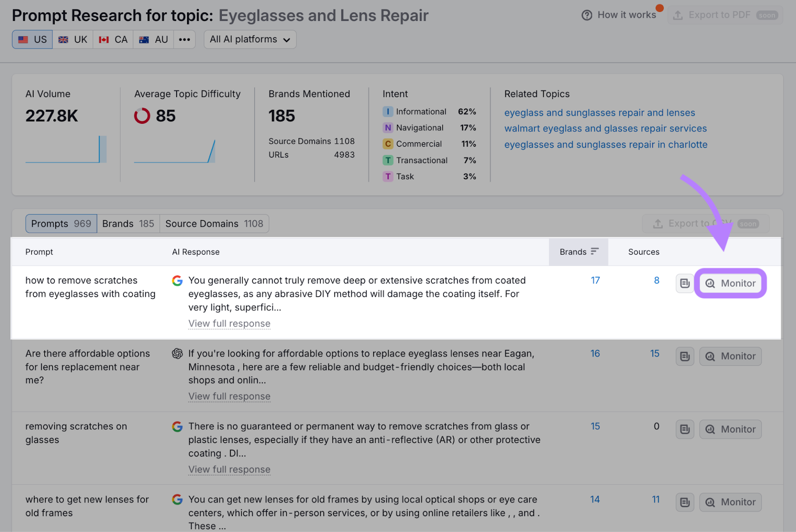Click the highlighted Monitor button
796x532 pixels.
pos(730,283)
